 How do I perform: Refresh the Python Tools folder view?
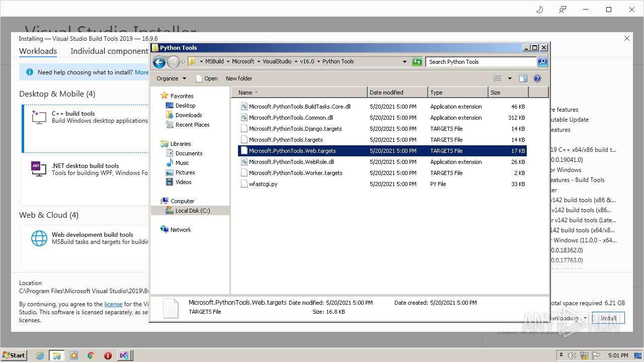click(x=417, y=62)
